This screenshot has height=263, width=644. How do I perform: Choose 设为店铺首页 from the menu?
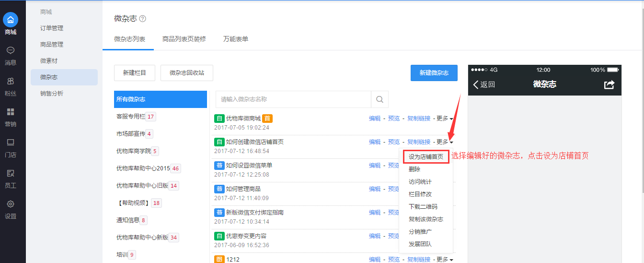tap(425, 157)
